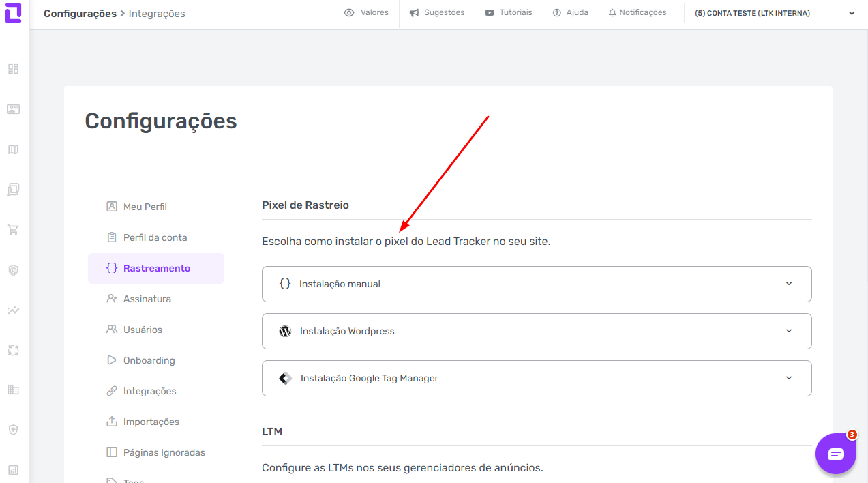Go to Importações settings
Viewport: 868px width, 483px height.
(x=156, y=422)
